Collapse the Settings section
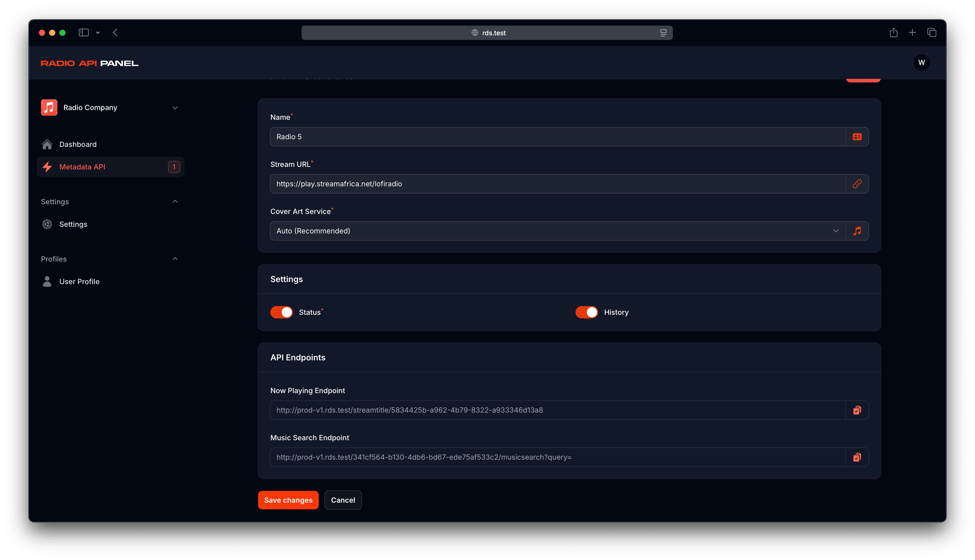975x560 pixels. click(x=175, y=201)
